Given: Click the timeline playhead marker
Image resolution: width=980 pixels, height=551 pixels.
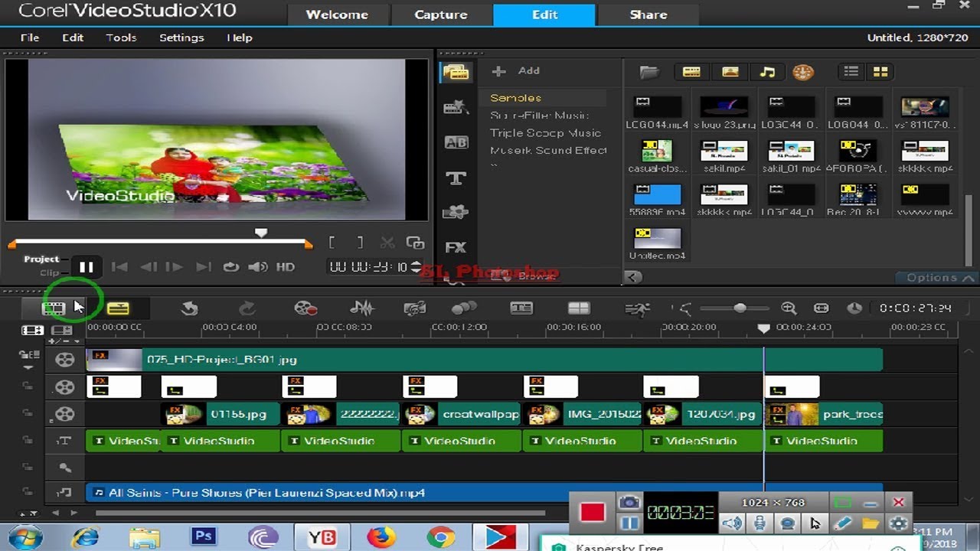Looking at the screenshot, I should click(763, 328).
